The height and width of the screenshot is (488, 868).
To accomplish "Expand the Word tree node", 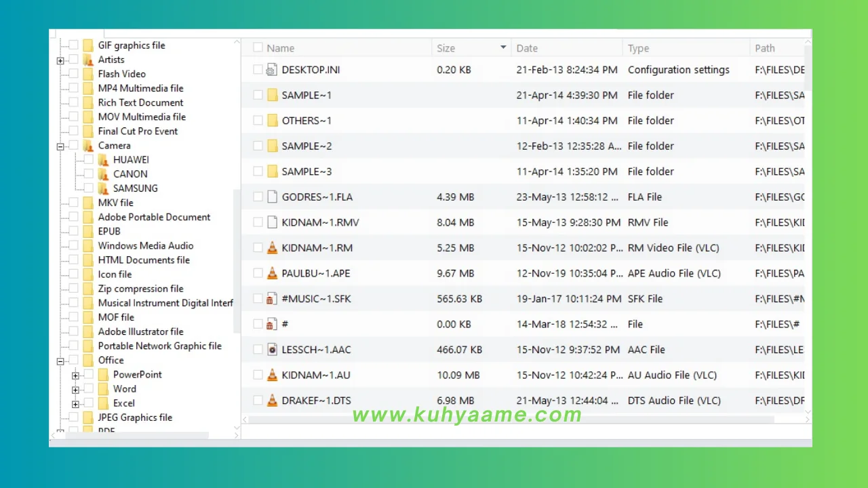I will [x=75, y=389].
